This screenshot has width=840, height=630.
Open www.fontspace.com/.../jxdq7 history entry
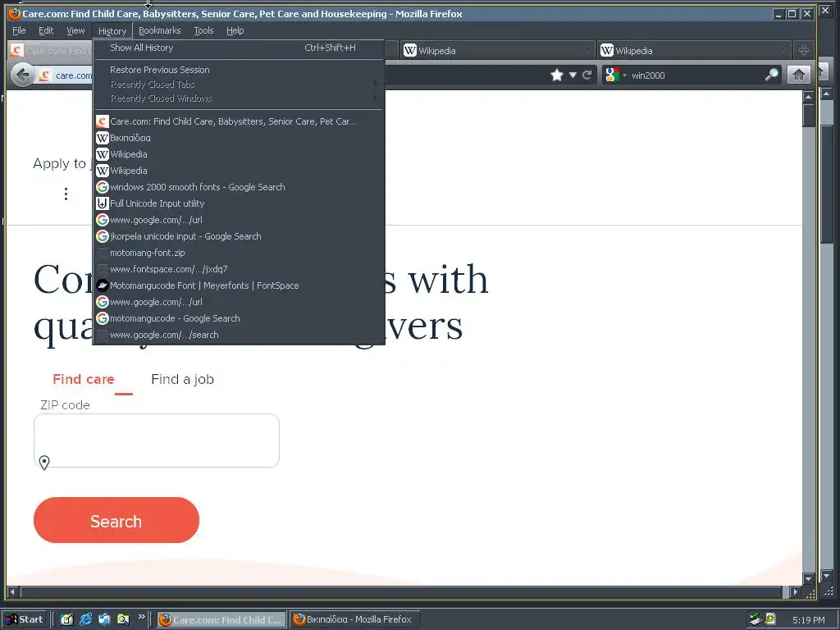point(239,269)
